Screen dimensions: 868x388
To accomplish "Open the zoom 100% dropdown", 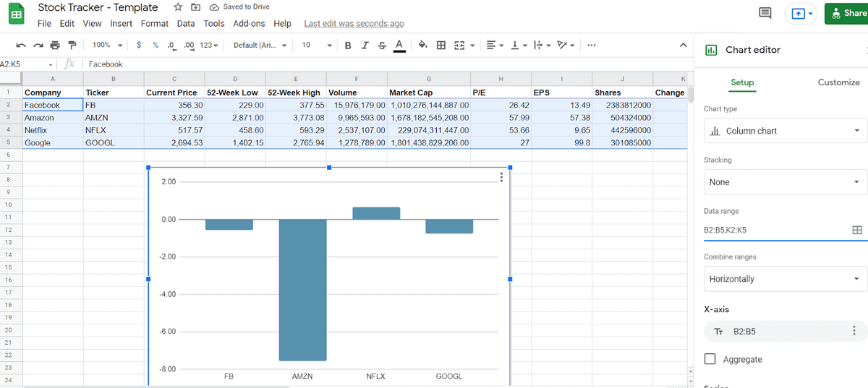I will [x=106, y=45].
